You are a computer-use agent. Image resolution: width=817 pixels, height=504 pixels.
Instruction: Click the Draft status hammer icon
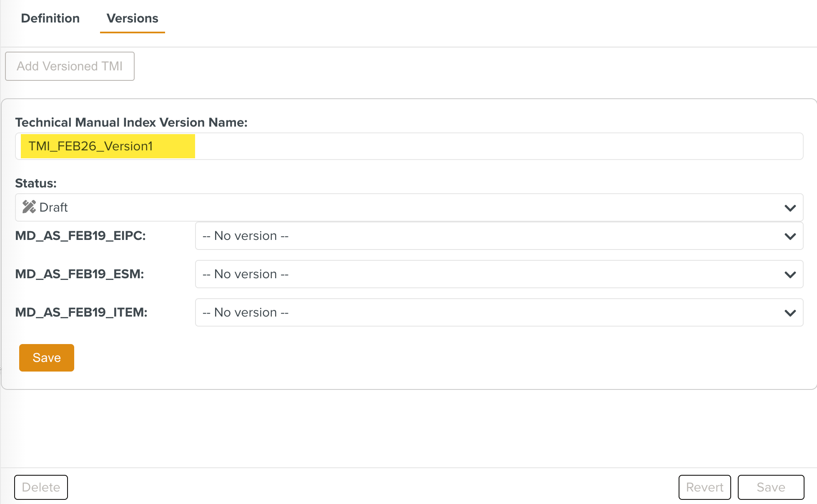pyautogui.click(x=28, y=207)
